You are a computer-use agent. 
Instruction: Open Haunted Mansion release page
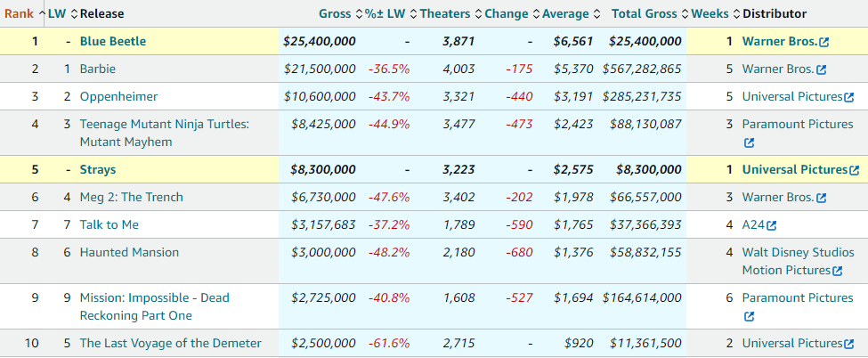coord(129,252)
